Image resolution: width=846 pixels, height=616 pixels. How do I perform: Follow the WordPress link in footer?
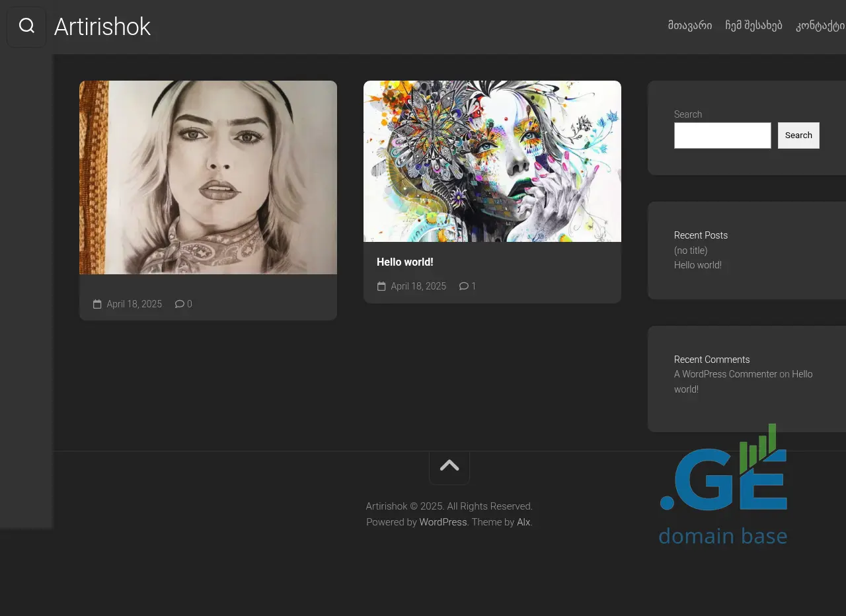click(443, 522)
